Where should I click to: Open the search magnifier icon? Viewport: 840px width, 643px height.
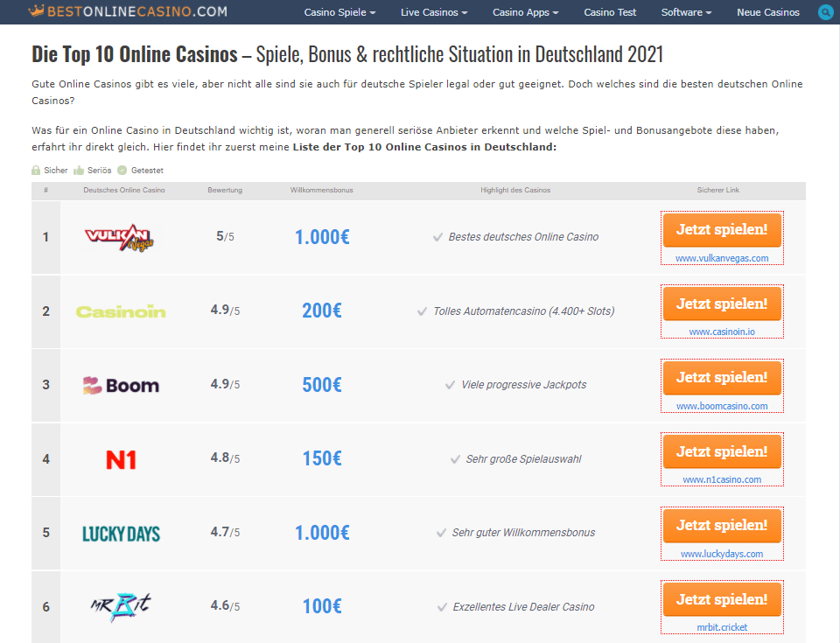pyautogui.click(x=825, y=11)
